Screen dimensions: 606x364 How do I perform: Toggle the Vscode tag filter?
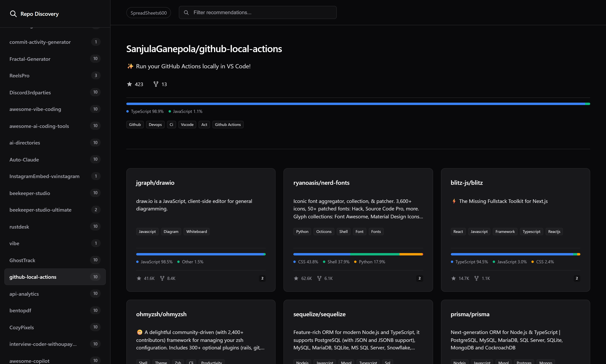click(187, 124)
